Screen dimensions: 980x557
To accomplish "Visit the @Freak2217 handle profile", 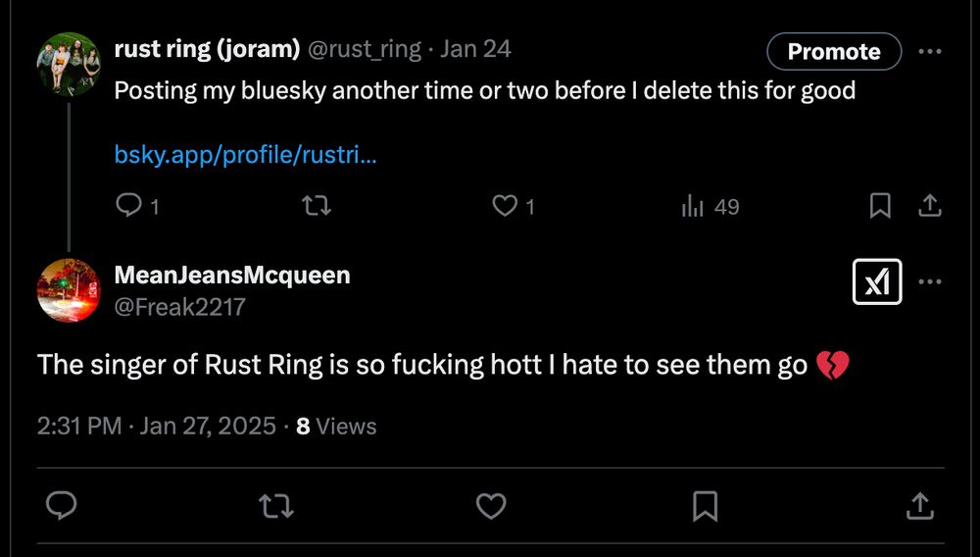I will point(179,307).
